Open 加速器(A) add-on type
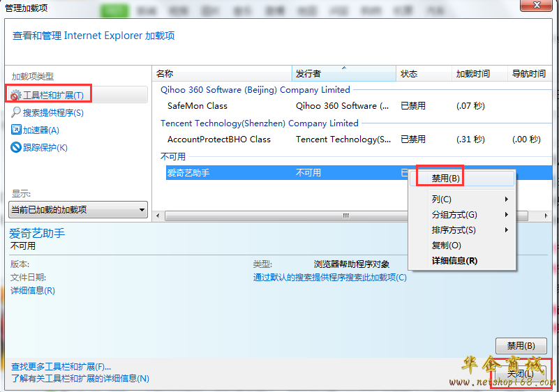 click(x=41, y=130)
